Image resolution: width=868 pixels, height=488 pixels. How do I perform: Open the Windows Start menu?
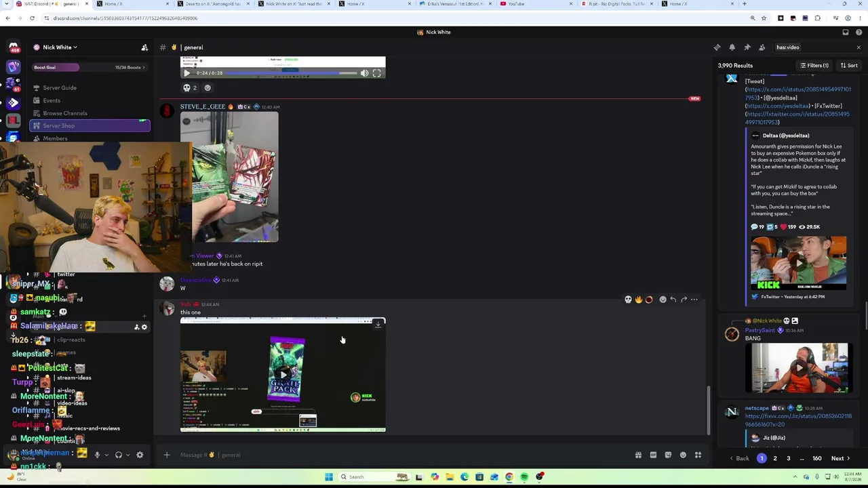tap(329, 476)
